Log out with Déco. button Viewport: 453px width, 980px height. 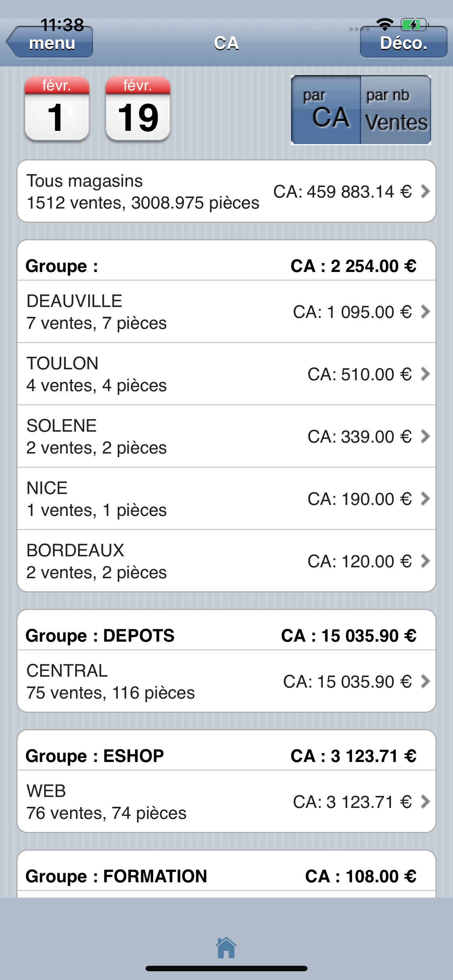(403, 42)
